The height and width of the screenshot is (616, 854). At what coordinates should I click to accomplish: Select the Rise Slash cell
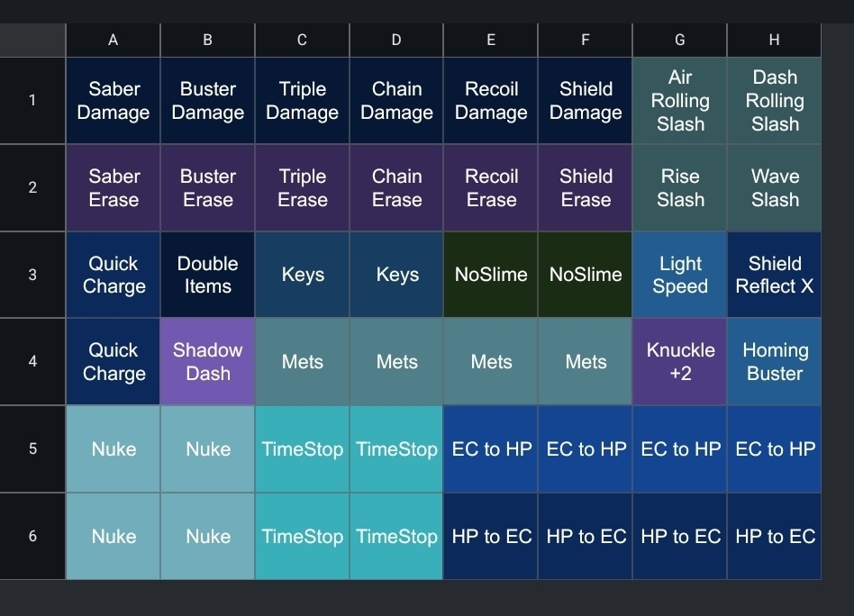click(x=680, y=188)
